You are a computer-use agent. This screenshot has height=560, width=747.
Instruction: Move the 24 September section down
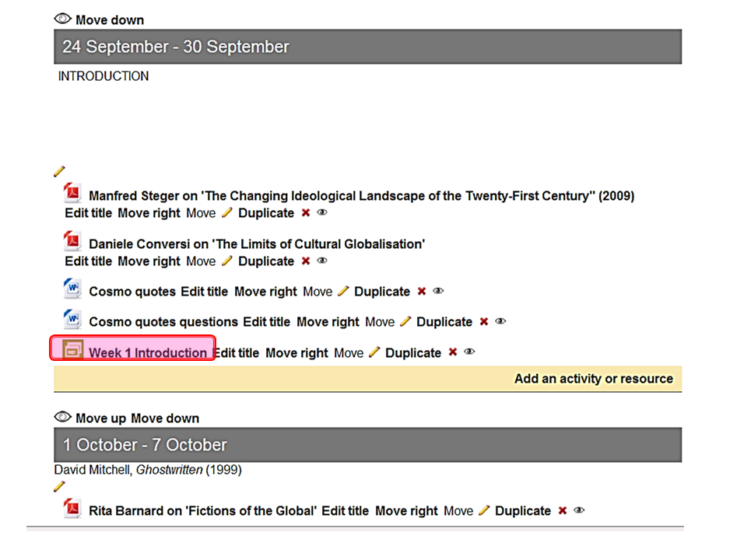coord(110,20)
